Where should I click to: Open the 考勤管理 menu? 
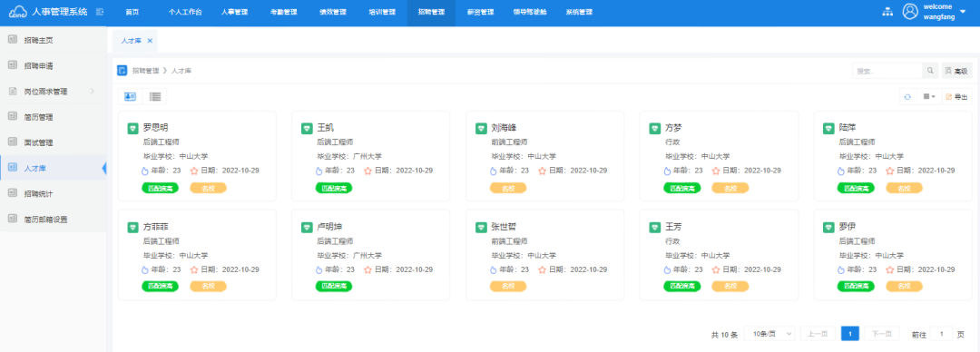[x=284, y=13]
